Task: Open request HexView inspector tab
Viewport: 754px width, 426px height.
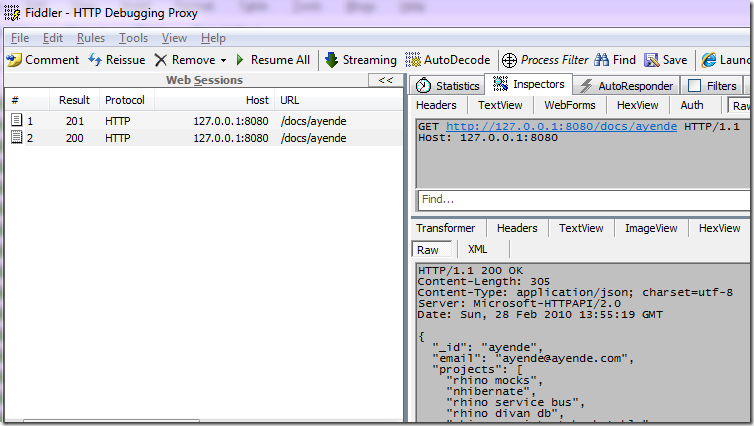Action: coord(638,105)
